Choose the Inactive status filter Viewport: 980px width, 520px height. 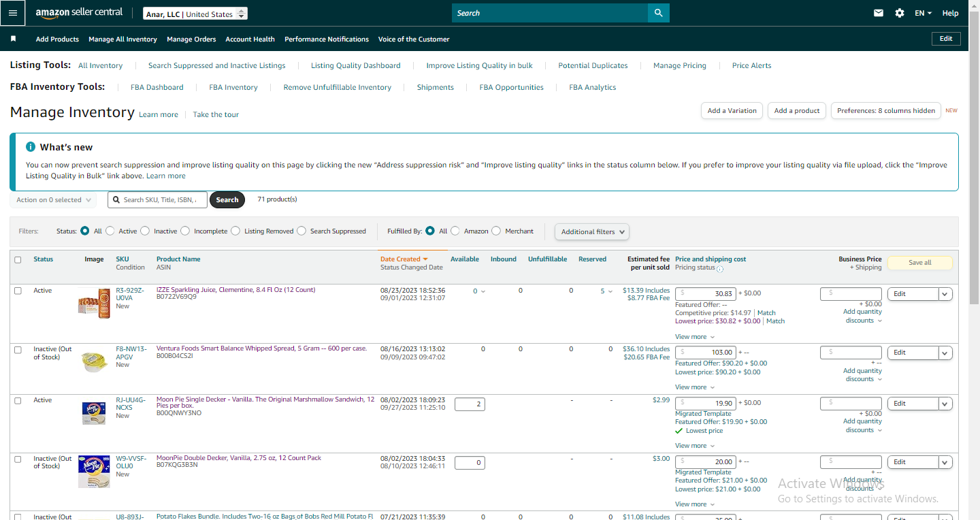point(145,231)
